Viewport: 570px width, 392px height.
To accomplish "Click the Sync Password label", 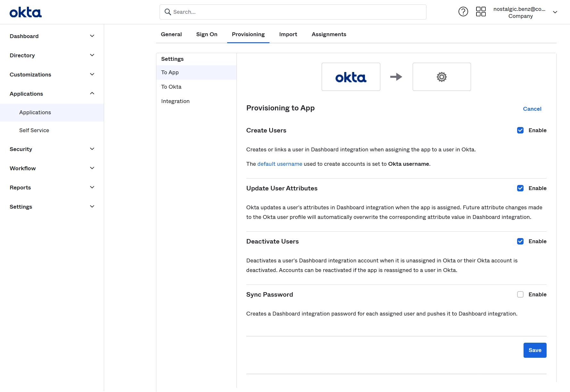I will (x=269, y=294).
